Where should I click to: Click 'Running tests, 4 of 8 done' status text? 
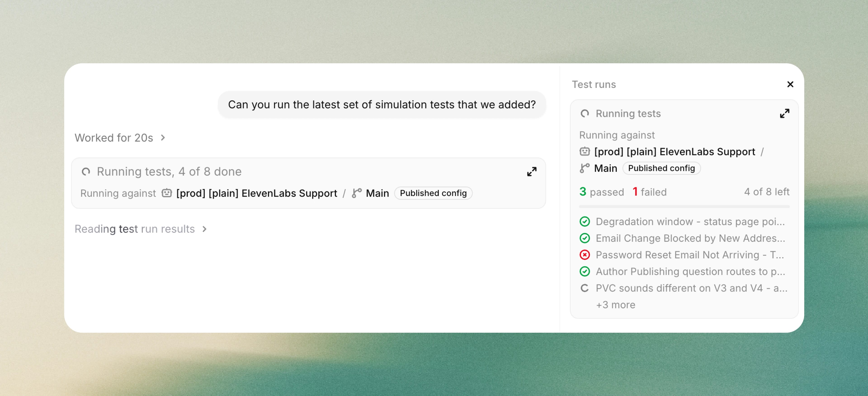169,172
